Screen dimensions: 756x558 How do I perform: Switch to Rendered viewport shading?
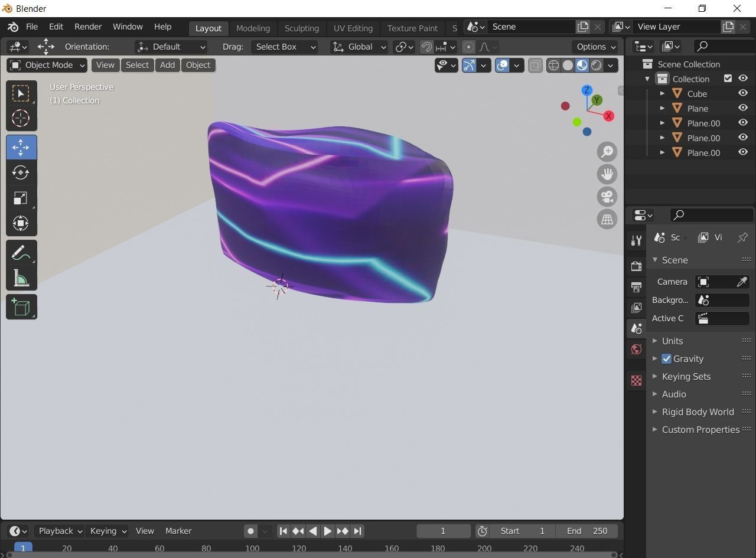596,65
